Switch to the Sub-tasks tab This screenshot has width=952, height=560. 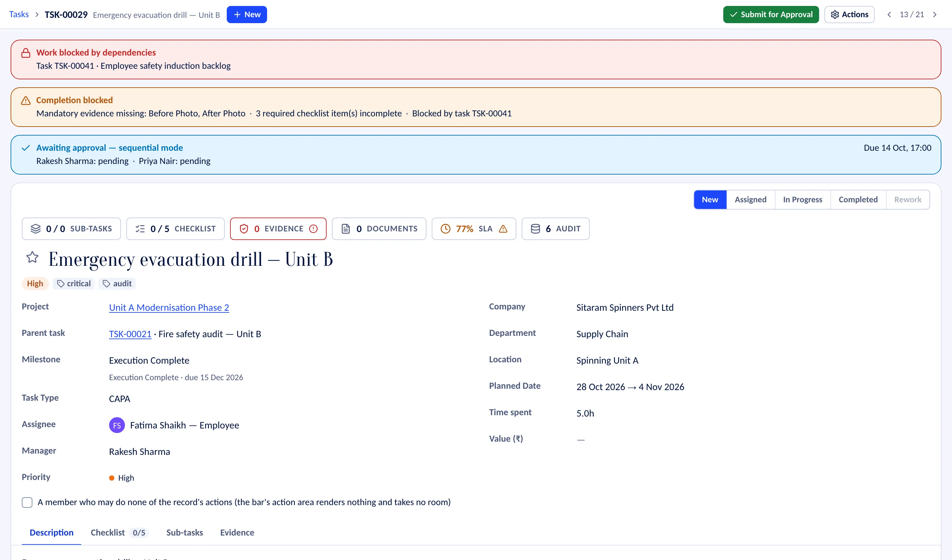184,533
